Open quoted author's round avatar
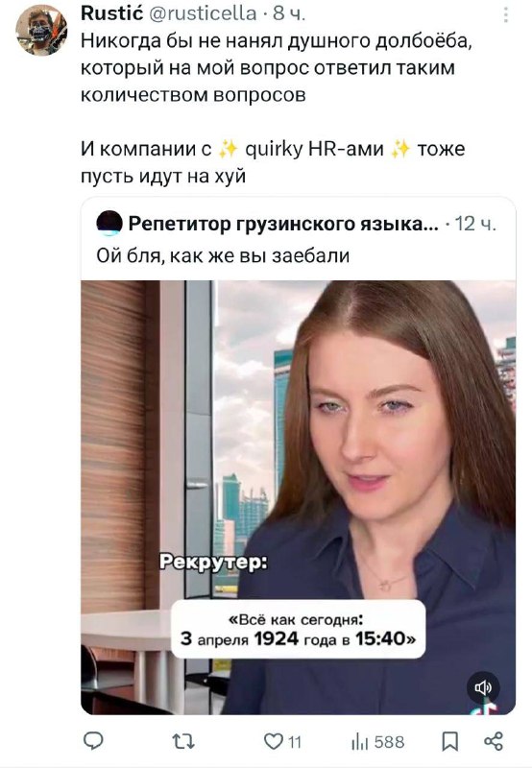The width and height of the screenshot is (532, 768). (x=109, y=224)
